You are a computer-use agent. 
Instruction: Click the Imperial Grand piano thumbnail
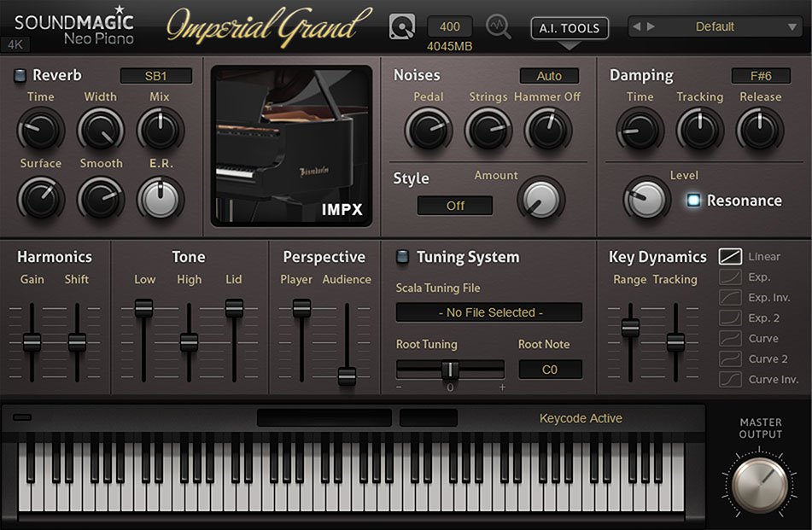point(292,145)
